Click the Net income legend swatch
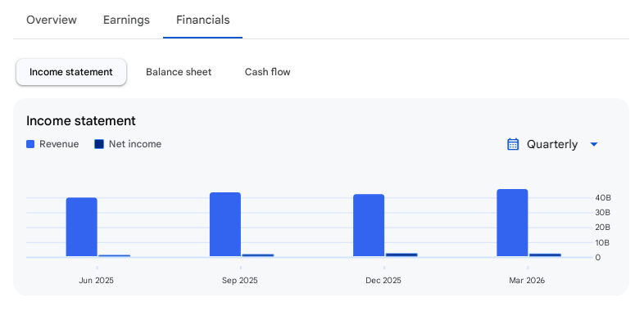 pyautogui.click(x=99, y=144)
